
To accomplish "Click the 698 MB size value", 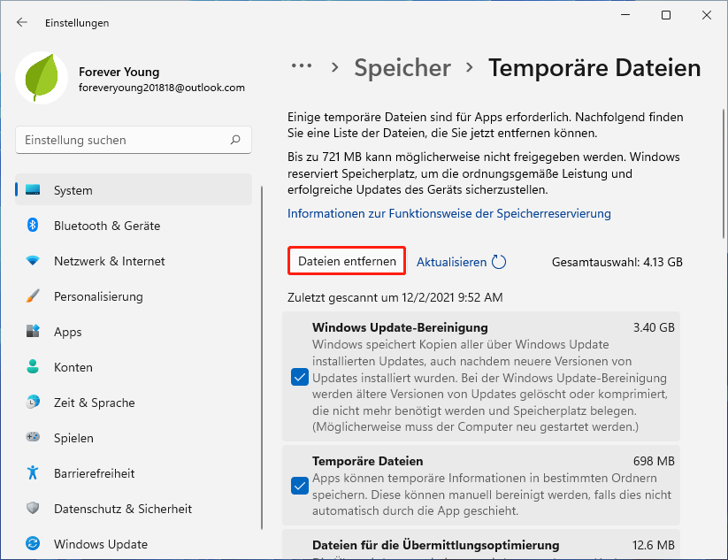I will pyautogui.click(x=654, y=461).
